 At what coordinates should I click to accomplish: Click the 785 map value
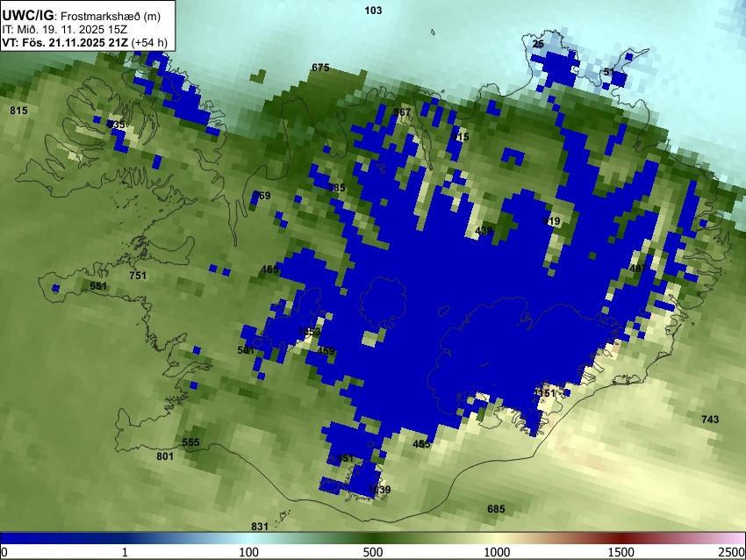[x=337, y=188]
